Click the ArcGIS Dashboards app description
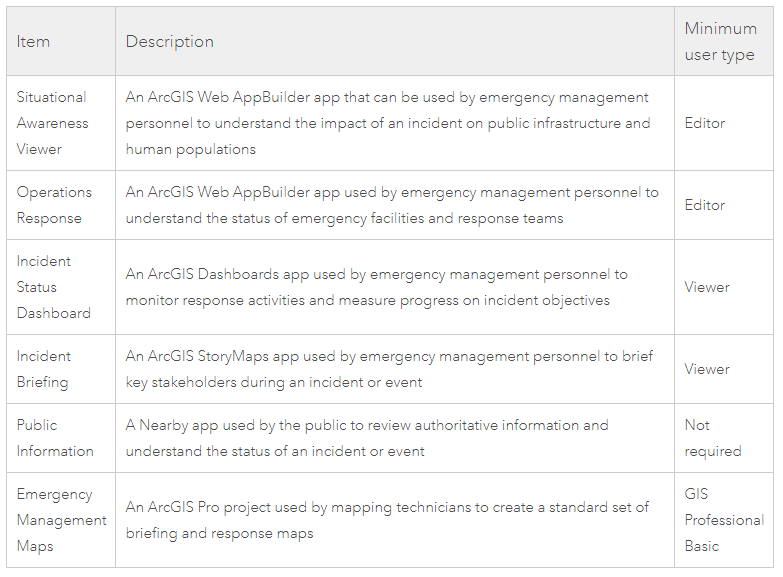 coord(377,287)
